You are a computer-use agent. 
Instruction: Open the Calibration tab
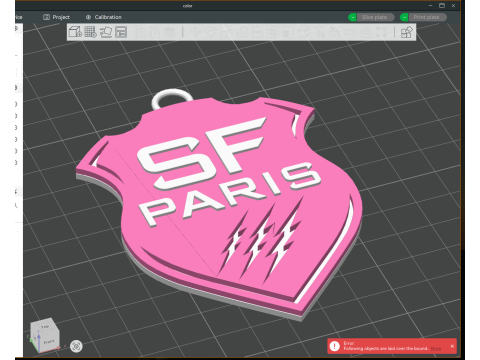coord(104,17)
